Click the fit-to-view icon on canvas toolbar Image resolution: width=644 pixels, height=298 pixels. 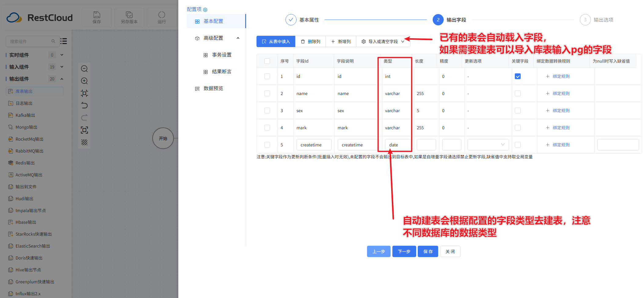(x=84, y=130)
